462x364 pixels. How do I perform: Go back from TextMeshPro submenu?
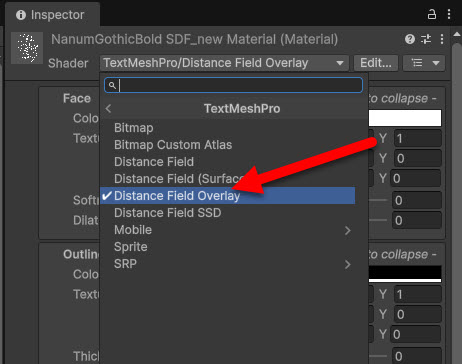coord(108,109)
